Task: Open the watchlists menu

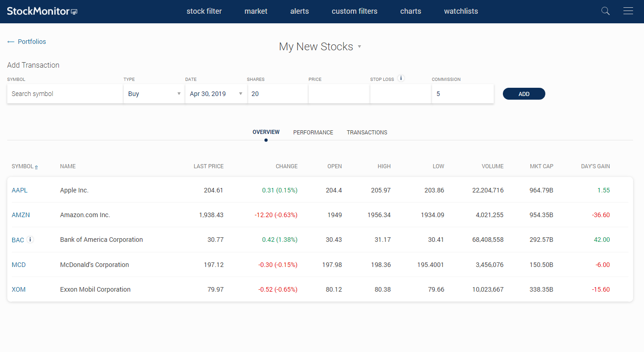Action: click(x=461, y=11)
